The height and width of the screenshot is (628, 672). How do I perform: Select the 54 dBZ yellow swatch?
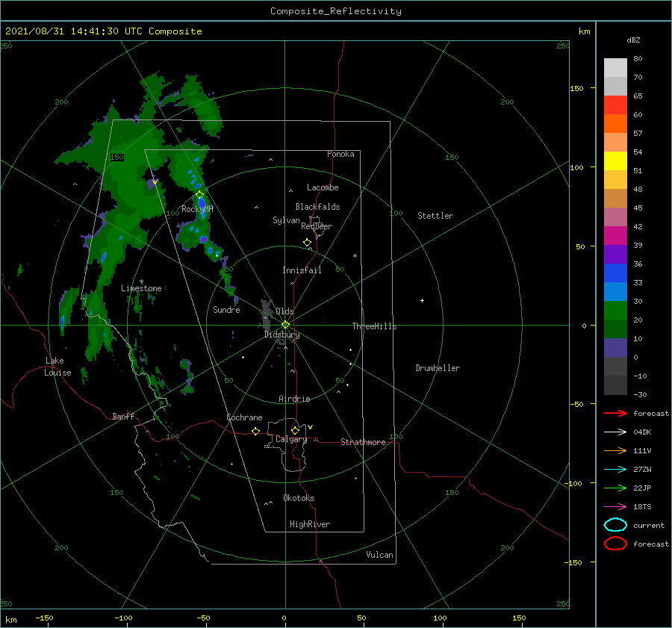tap(615, 161)
